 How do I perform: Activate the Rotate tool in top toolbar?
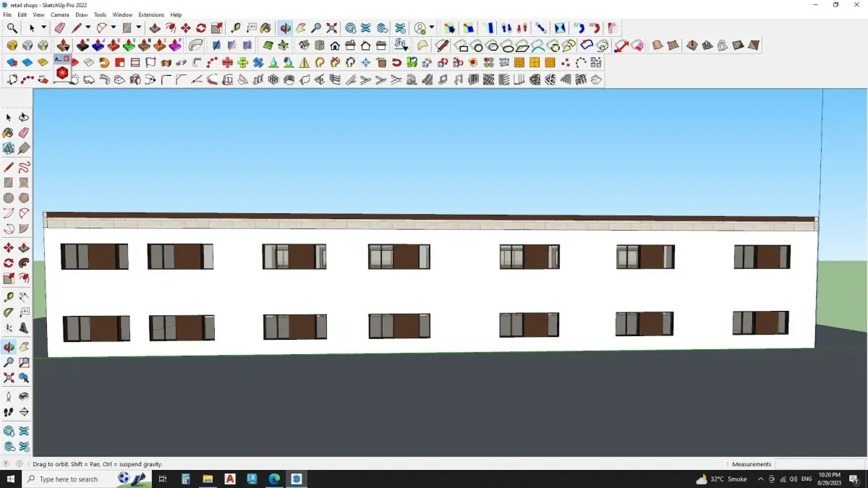(201, 27)
